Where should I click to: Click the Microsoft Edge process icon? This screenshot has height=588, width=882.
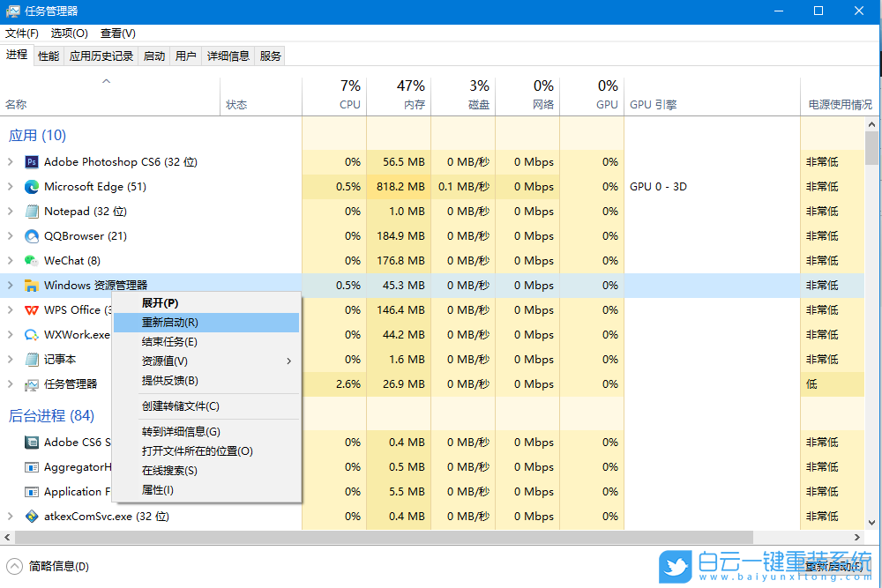pos(32,186)
